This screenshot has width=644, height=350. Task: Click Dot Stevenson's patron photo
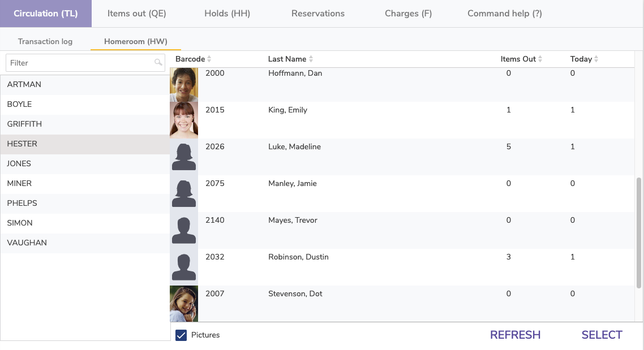[x=184, y=304]
